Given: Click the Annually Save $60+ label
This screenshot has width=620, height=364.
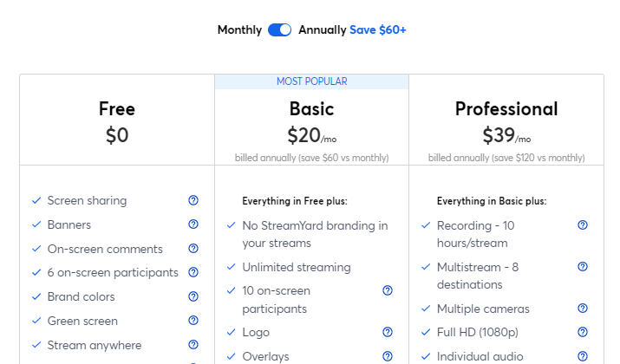Looking at the screenshot, I should click(x=352, y=30).
